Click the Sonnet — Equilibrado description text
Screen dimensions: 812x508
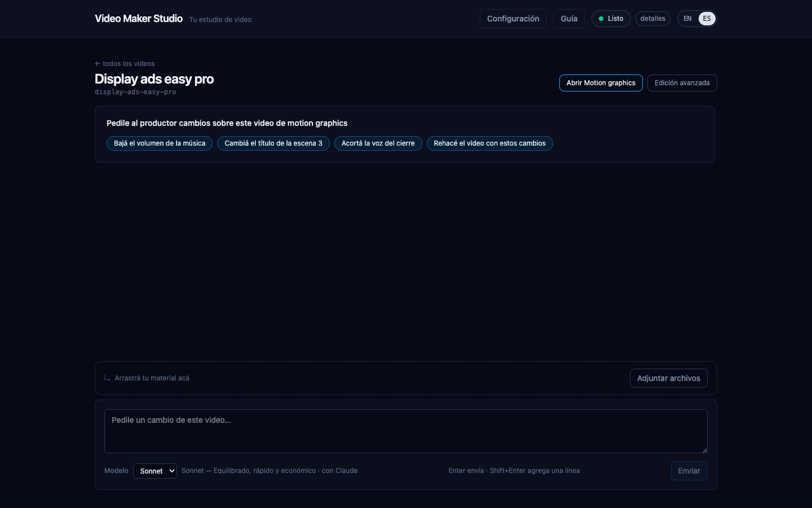coord(270,471)
